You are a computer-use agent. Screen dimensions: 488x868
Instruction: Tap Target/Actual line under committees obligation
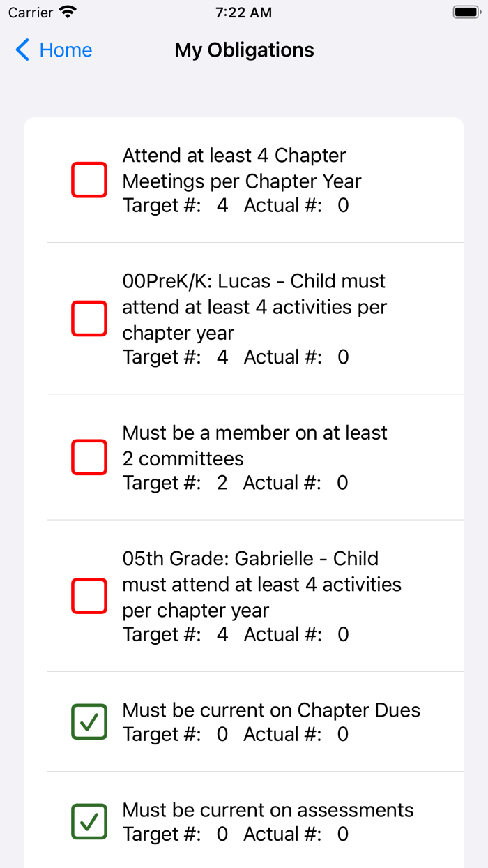click(x=235, y=483)
